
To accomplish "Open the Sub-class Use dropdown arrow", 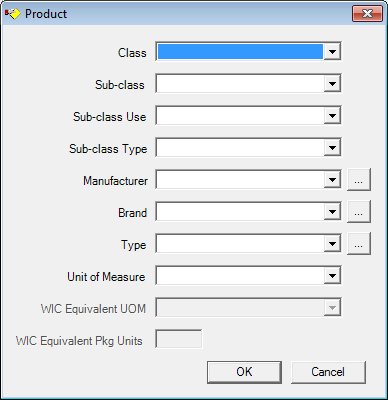I will pyautogui.click(x=332, y=116).
